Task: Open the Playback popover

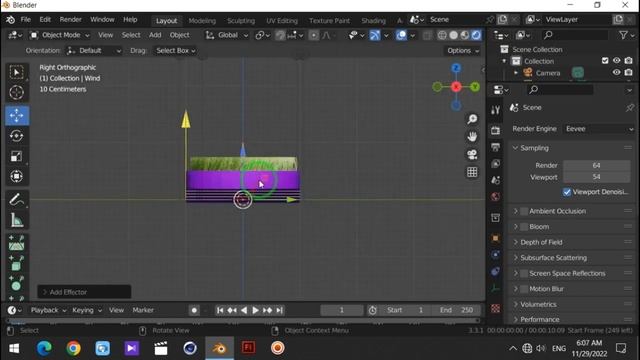Action: tap(48, 310)
